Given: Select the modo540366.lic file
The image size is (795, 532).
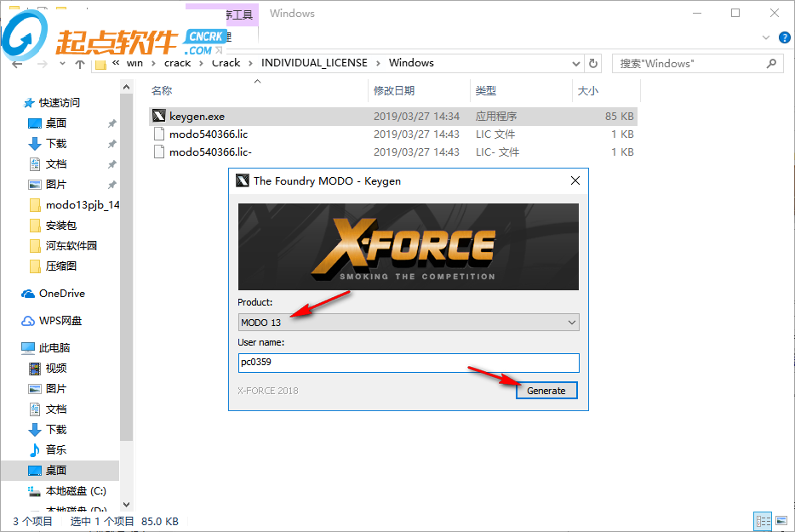Looking at the screenshot, I should coord(393,134).
